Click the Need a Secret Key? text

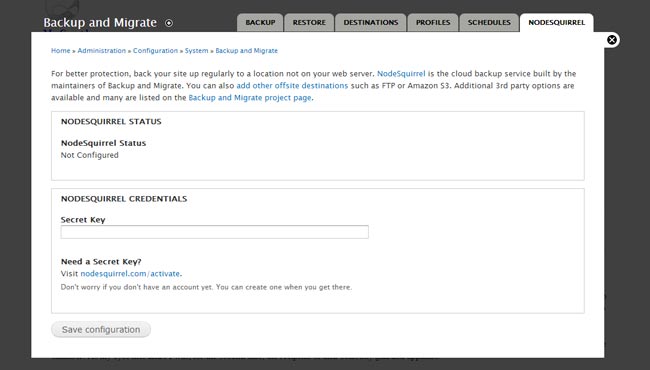(101, 261)
